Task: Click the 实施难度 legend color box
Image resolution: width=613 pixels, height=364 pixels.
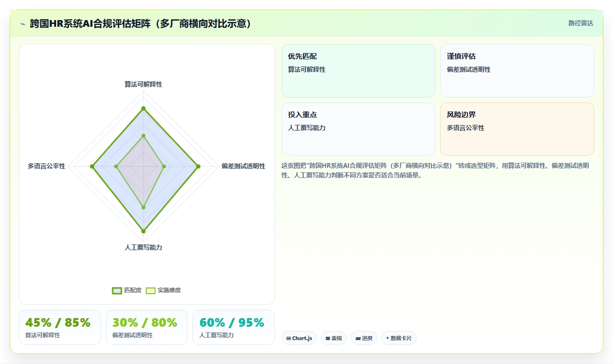Action: [151, 290]
